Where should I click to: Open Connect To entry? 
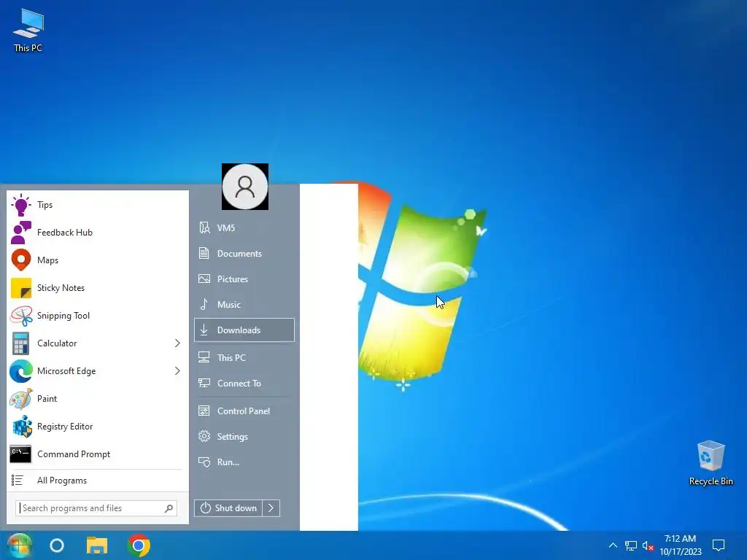244,384
